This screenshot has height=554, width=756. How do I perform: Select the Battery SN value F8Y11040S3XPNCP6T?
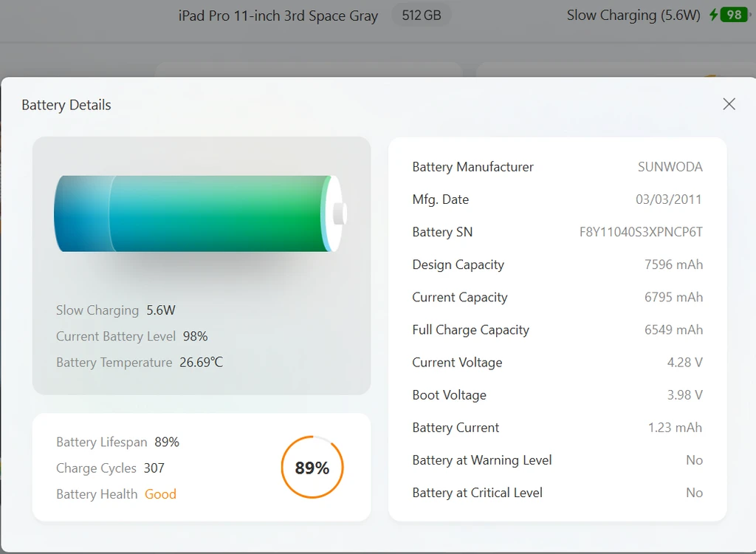click(x=641, y=232)
